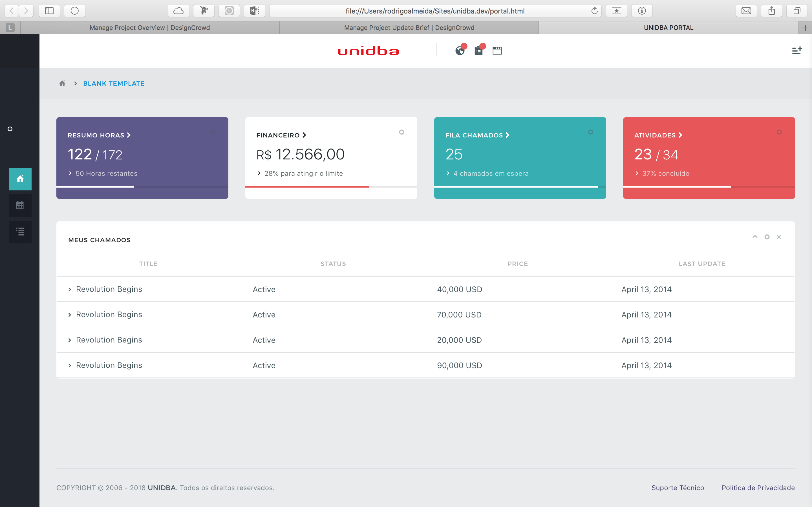Screen dimensions: 812x507
Task: Open Política de Privacidade link
Action: [758, 488]
